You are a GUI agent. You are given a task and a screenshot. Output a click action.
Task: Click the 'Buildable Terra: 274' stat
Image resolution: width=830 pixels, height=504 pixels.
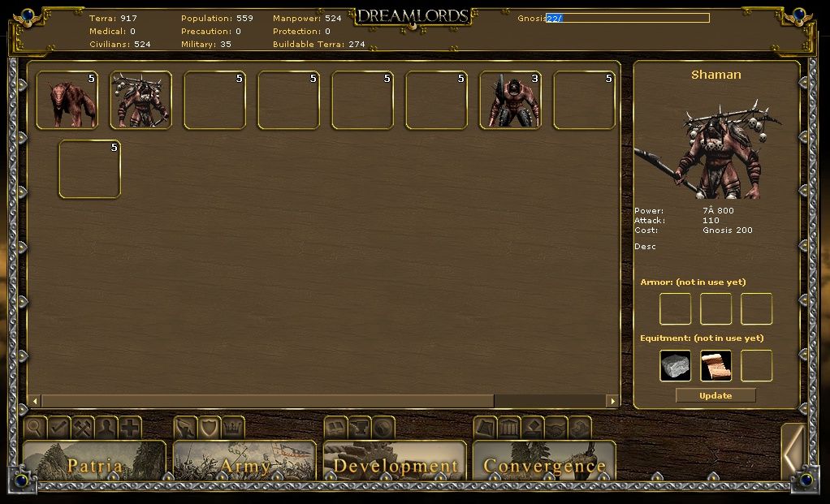pos(318,45)
